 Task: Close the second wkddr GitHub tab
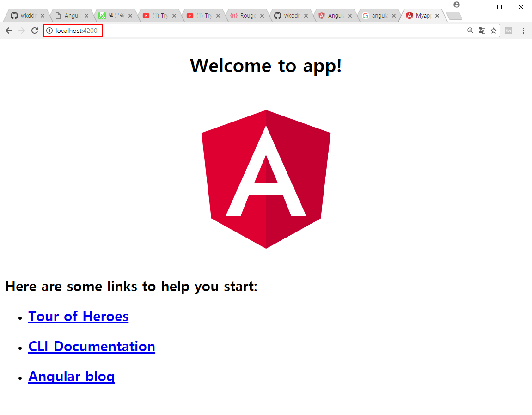[x=306, y=16]
